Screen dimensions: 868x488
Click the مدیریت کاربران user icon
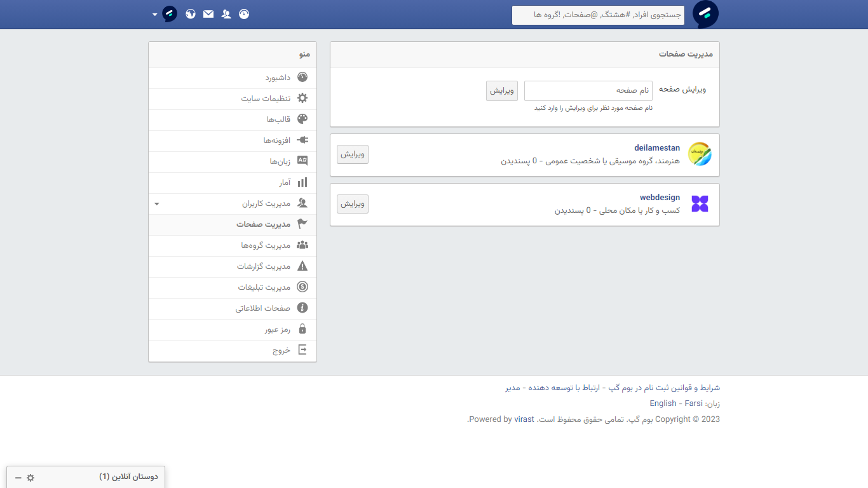point(302,203)
